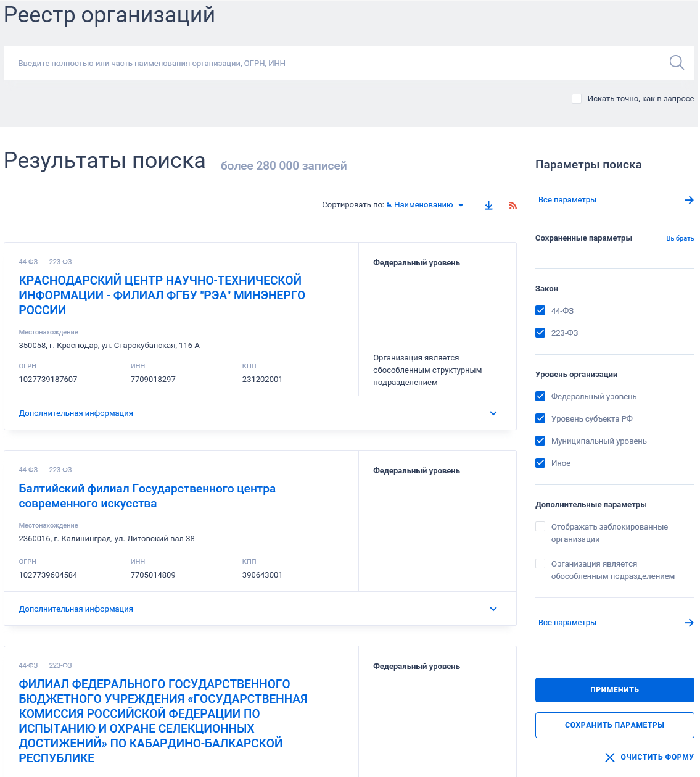700x777 pixels.
Task: Download search results via arrow icon
Action: [488, 206]
